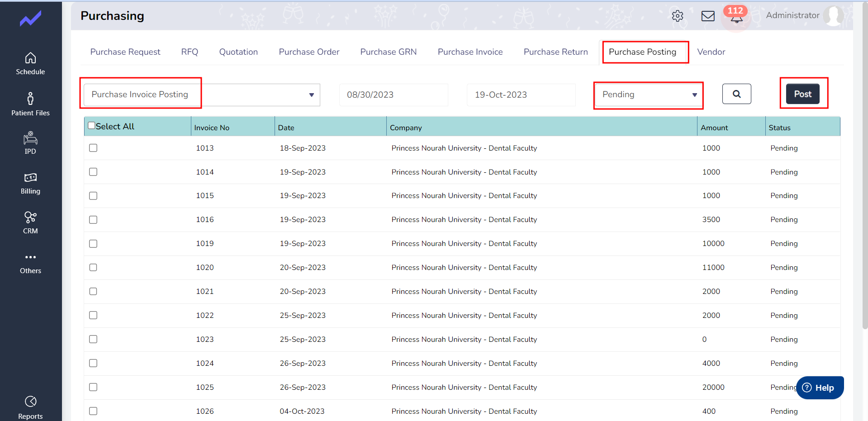868x421 pixels.
Task: Expand the Purchase Invoice Posting dropdown
Action: click(202, 95)
